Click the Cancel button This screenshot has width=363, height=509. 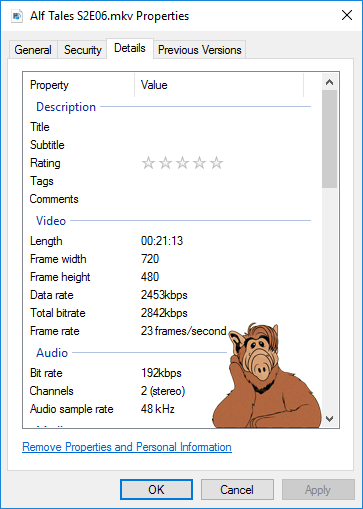[x=237, y=490]
